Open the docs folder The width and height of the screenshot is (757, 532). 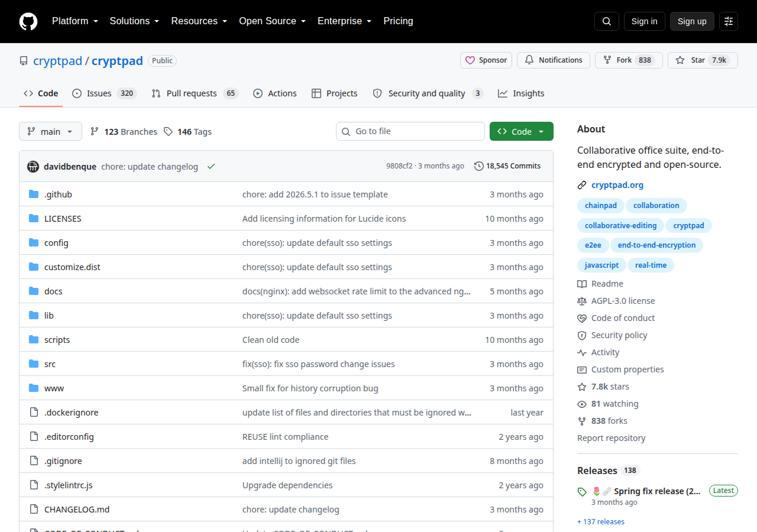click(53, 291)
